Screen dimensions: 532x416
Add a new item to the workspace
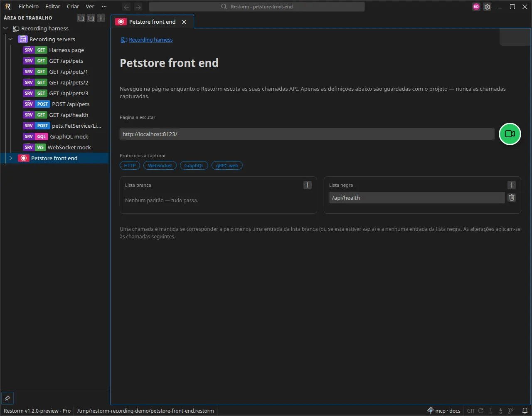pyautogui.click(x=101, y=18)
